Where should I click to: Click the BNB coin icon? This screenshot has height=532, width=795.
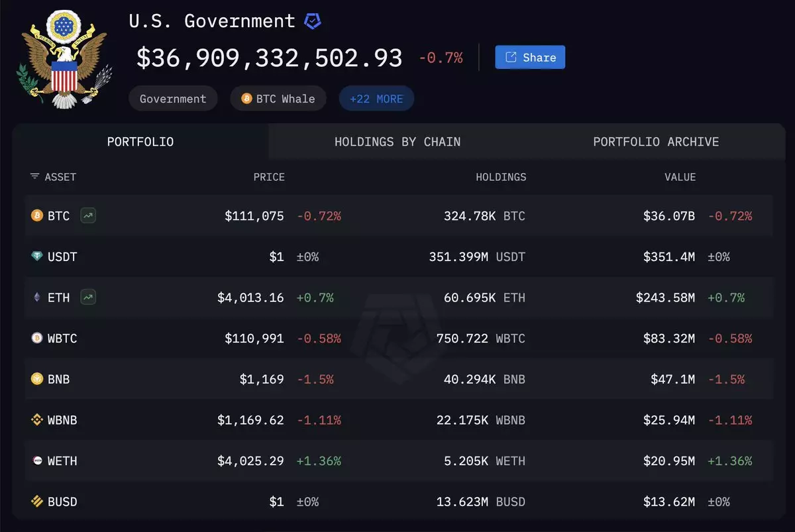pos(37,379)
